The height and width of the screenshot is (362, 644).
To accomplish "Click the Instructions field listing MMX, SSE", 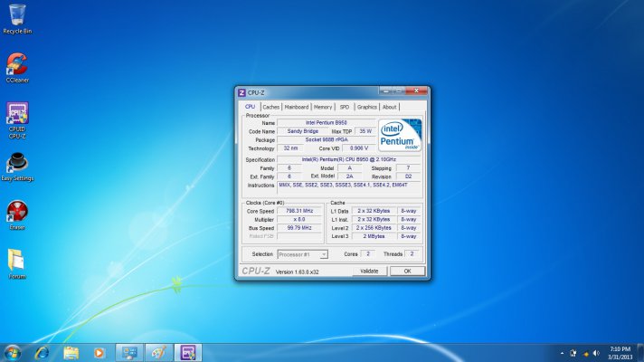I will click(x=349, y=189).
